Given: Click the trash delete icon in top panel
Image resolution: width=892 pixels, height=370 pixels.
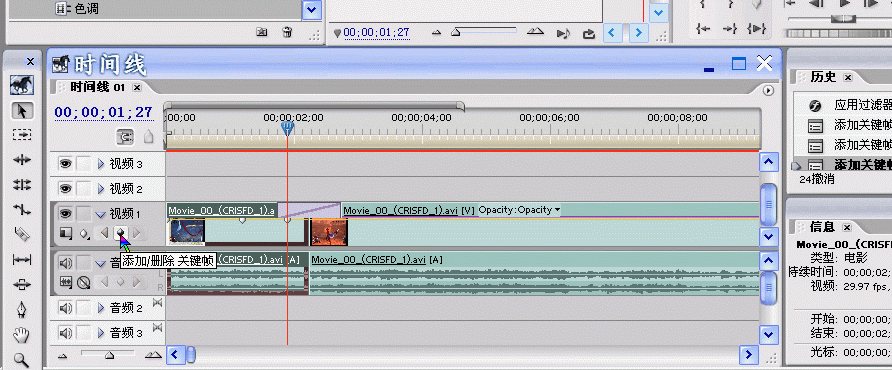Looking at the screenshot, I should click(x=288, y=31).
